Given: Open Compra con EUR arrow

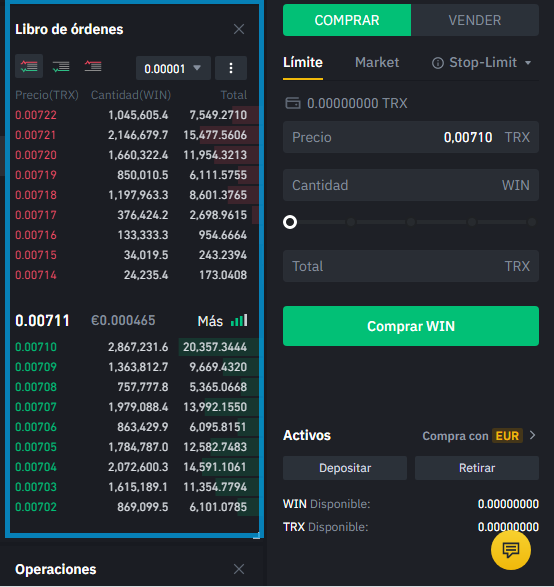Looking at the screenshot, I should click(x=532, y=435).
